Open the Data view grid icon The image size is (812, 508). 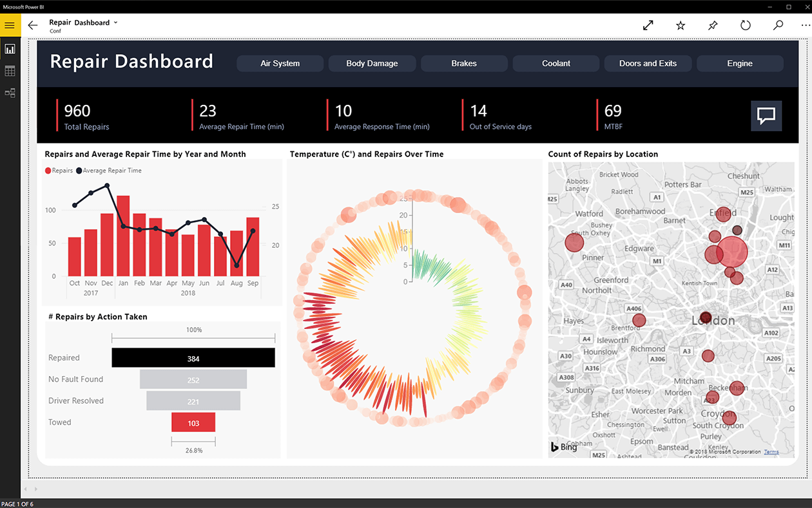[10, 71]
